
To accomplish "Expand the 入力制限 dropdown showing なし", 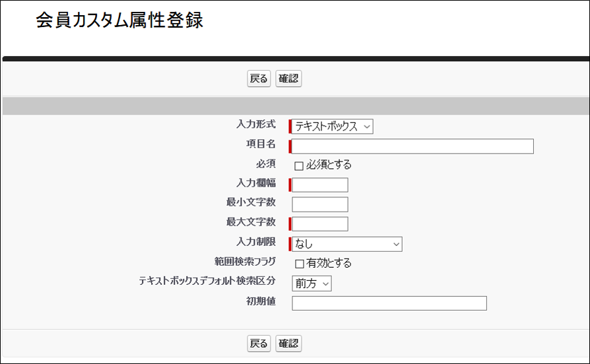I will click(347, 244).
